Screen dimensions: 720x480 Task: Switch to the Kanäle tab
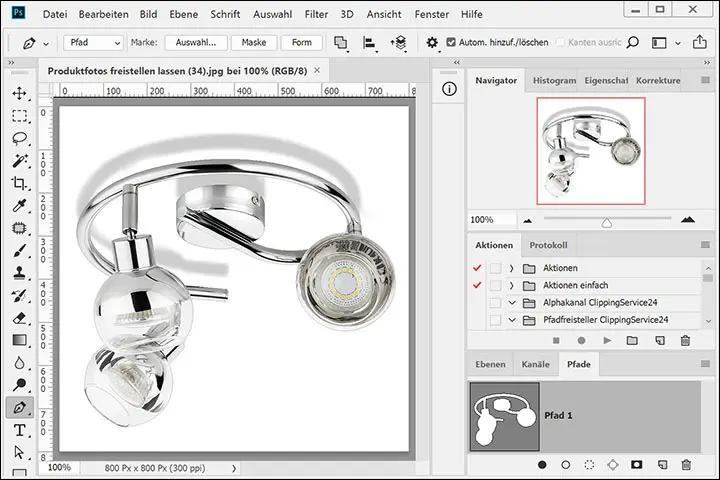pos(534,366)
